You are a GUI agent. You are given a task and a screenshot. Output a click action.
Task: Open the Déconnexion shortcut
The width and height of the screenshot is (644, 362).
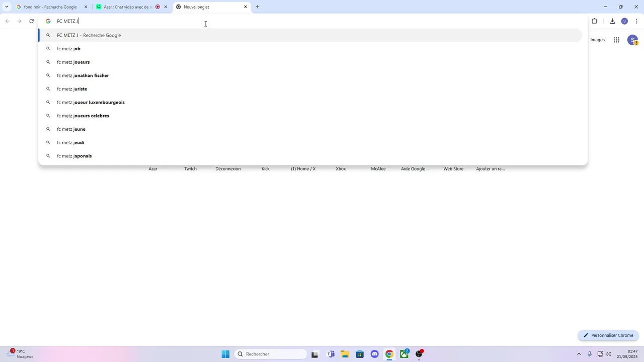pos(228,169)
